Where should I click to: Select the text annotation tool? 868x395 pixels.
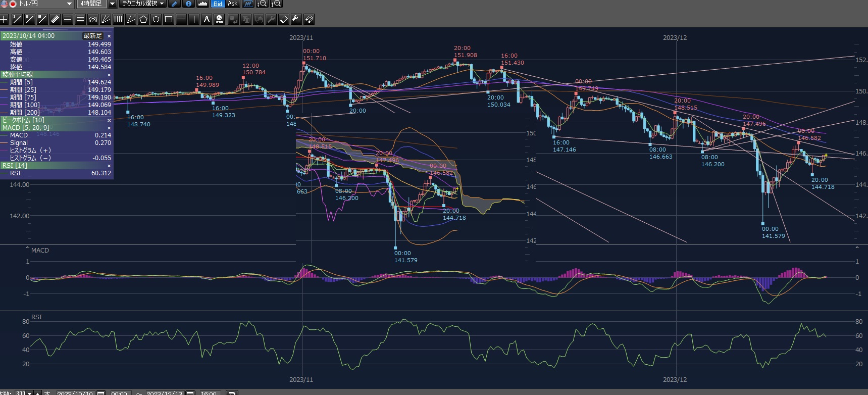point(207,20)
